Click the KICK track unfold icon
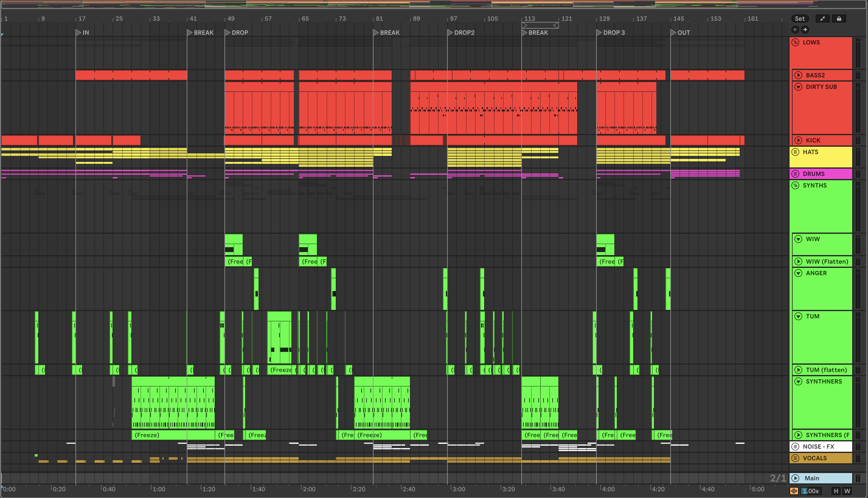 coord(798,140)
